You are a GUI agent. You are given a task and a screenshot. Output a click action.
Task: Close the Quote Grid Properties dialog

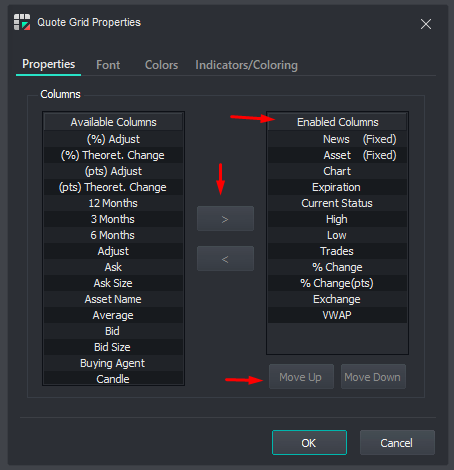426,24
